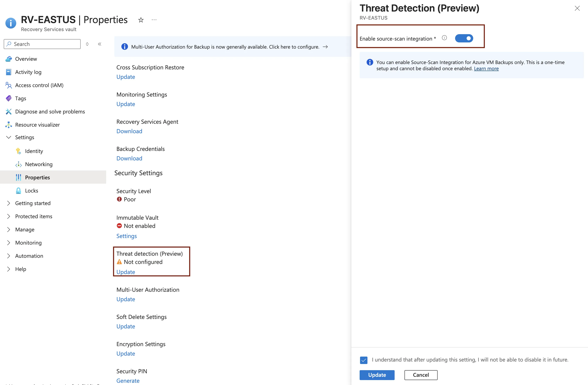Expand the Monitoring section
The height and width of the screenshot is (385, 588).
click(8, 243)
